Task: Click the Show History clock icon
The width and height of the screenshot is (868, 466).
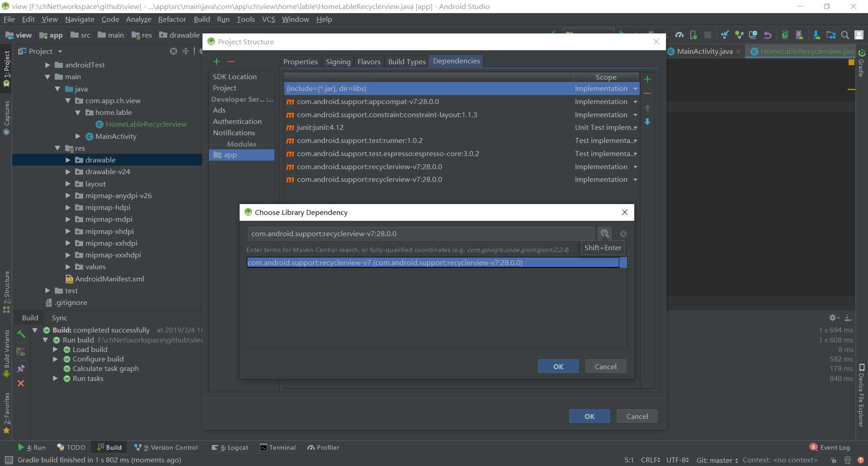Action: pyautogui.click(x=753, y=35)
